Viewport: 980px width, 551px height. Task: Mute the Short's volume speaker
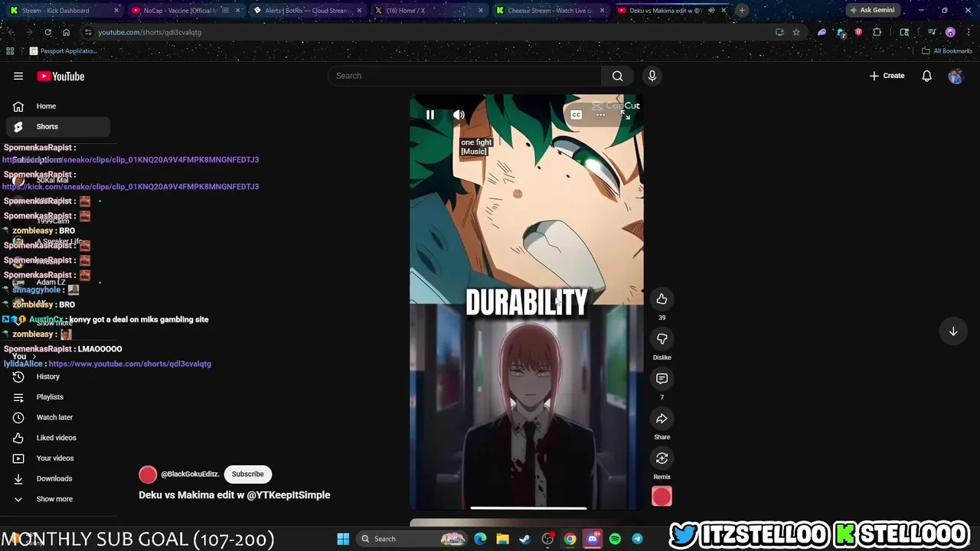459,115
